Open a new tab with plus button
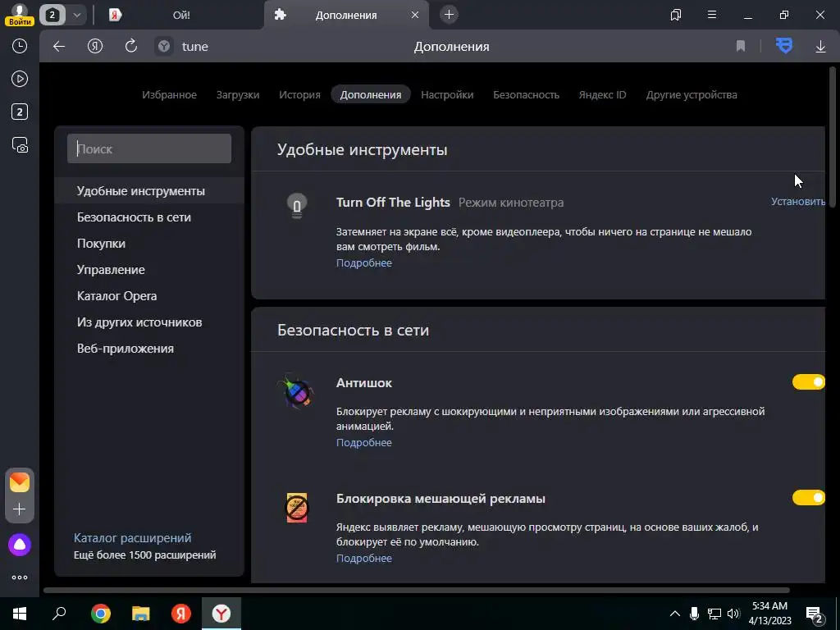840x630 pixels. pyautogui.click(x=449, y=15)
